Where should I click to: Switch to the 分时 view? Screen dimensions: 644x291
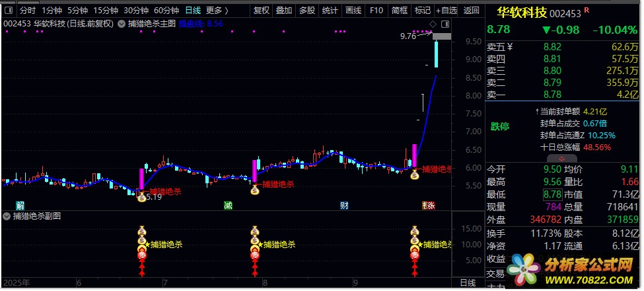coord(28,11)
